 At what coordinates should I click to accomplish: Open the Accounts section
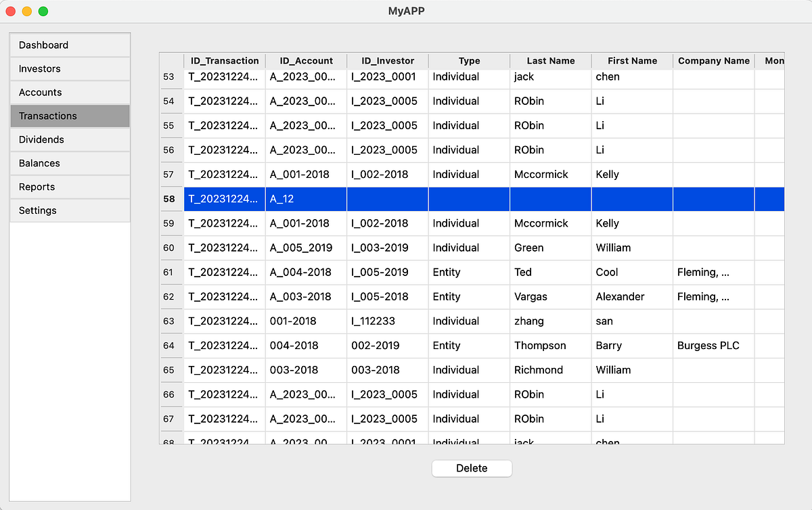pyautogui.click(x=41, y=92)
